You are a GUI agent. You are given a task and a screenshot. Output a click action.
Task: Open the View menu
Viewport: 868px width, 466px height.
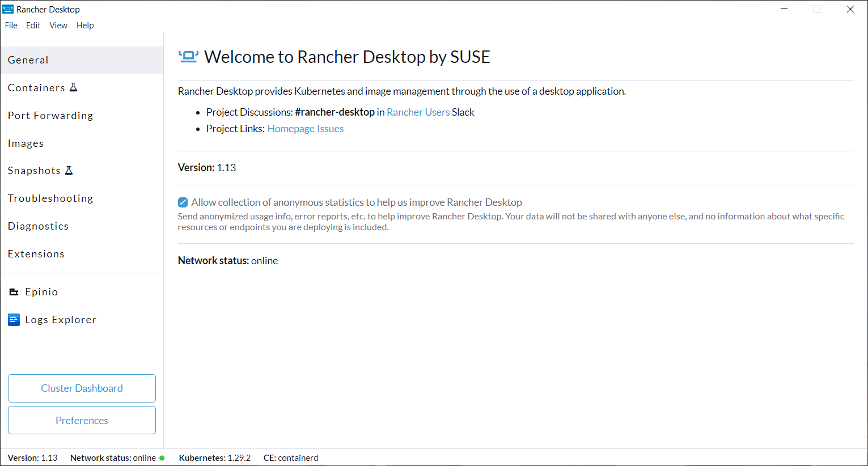(58, 26)
